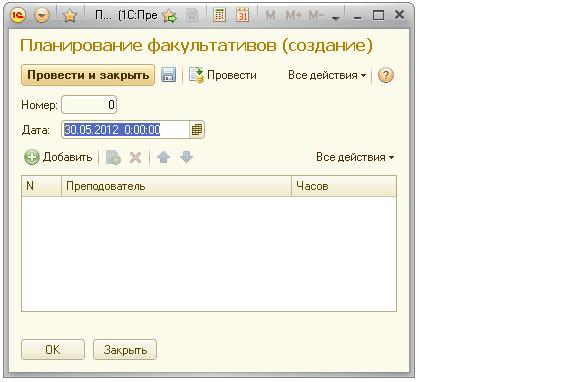Delete row with X icon

tap(135, 157)
